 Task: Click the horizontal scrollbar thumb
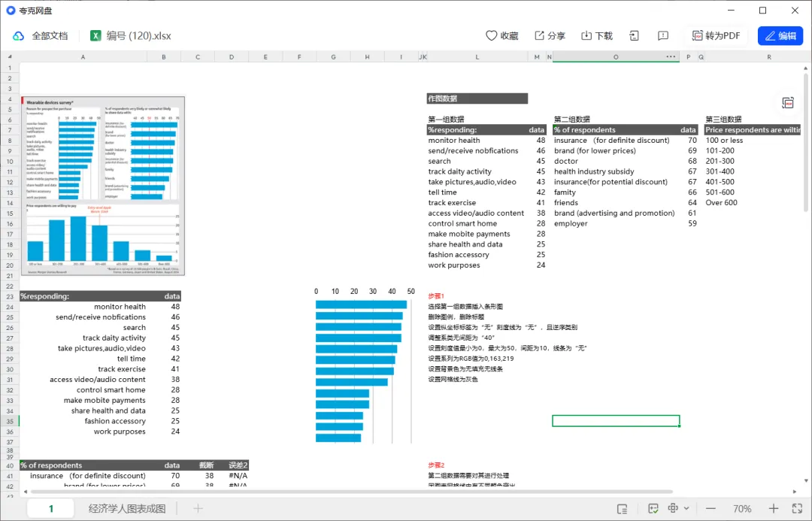(351, 491)
